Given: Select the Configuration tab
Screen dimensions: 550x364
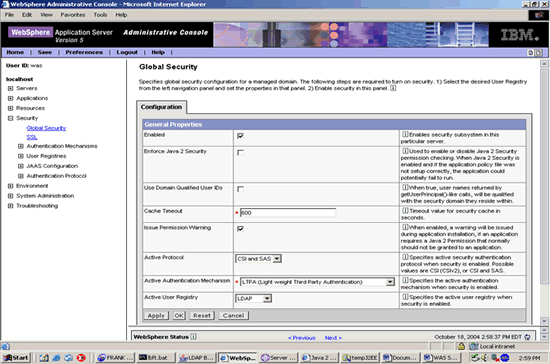Looking at the screenshot, I should (161, 107).
